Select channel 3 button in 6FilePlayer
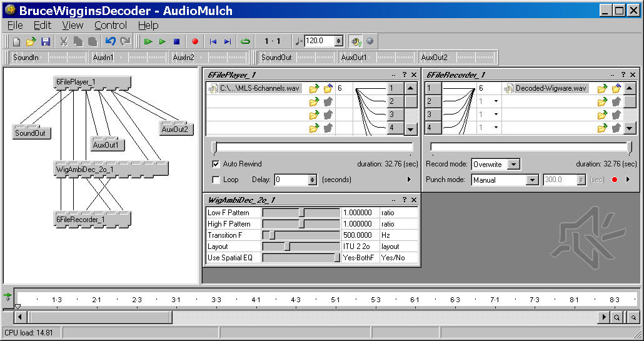644x341 pixels. [x=396, y=115]
